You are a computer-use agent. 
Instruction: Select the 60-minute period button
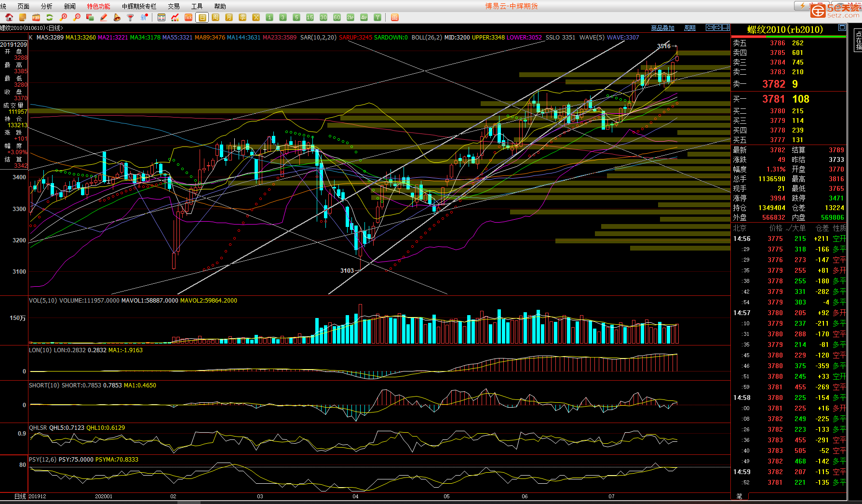(x=337, y=17)
